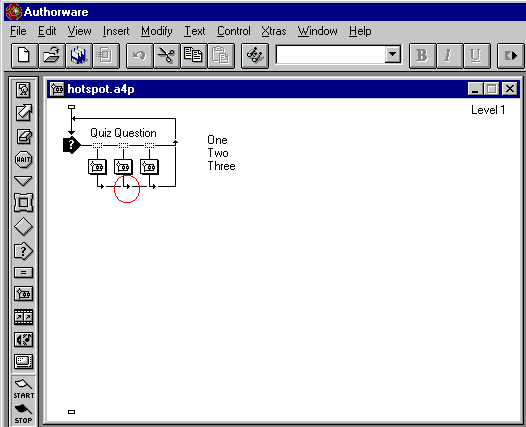Viewport: 526px width, 427px height.
Task: Click the Authorware application icon in title bar
Action: (14, 12)
